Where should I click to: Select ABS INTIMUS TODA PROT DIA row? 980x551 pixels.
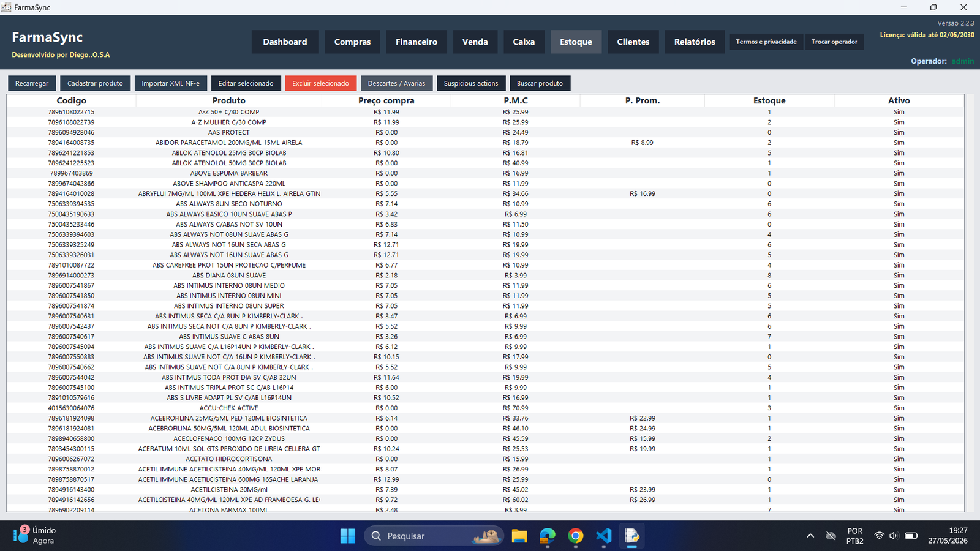point(485,377)
